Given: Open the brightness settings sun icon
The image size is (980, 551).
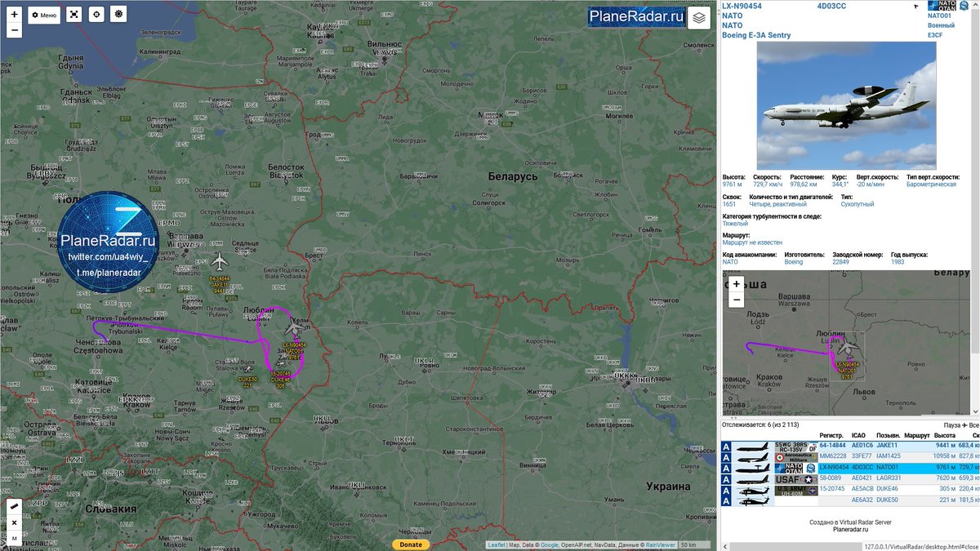Looking at the screenshot, I should tap(118, 15).
